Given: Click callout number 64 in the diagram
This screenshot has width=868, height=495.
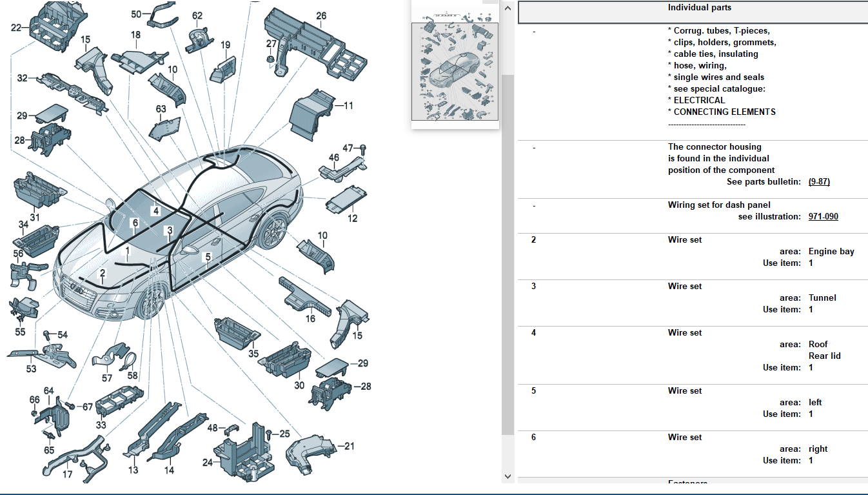Looking at the screenshot, I should pyautogui.click(x=49, y=391).
